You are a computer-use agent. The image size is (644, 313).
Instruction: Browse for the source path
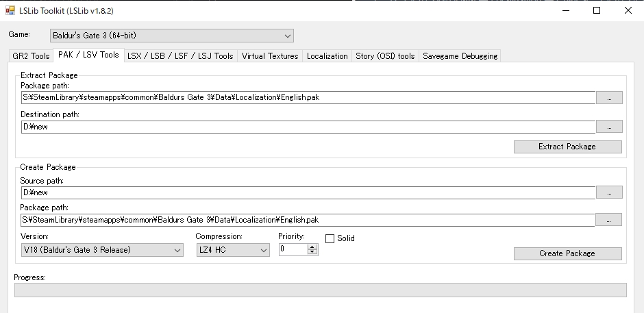[609, 192]
